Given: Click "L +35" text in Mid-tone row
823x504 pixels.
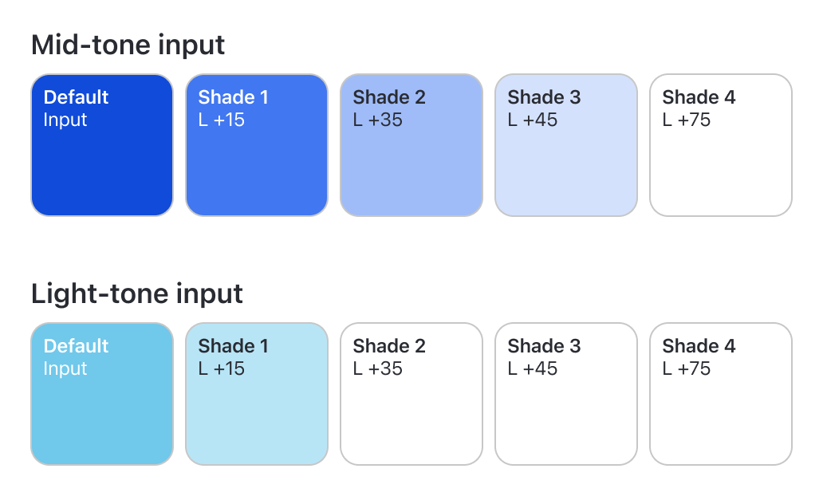Looking at the screenshot, I should (x=377, y=120).
